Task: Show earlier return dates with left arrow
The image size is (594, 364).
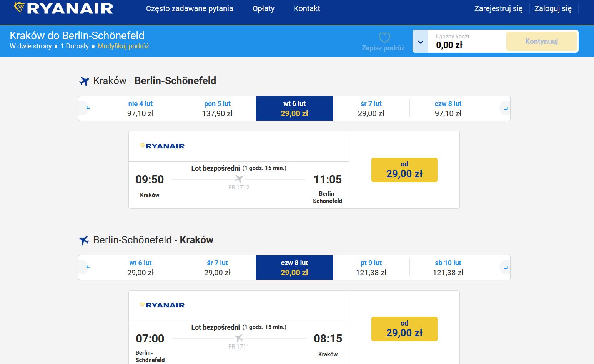Action: coord(86,267)
